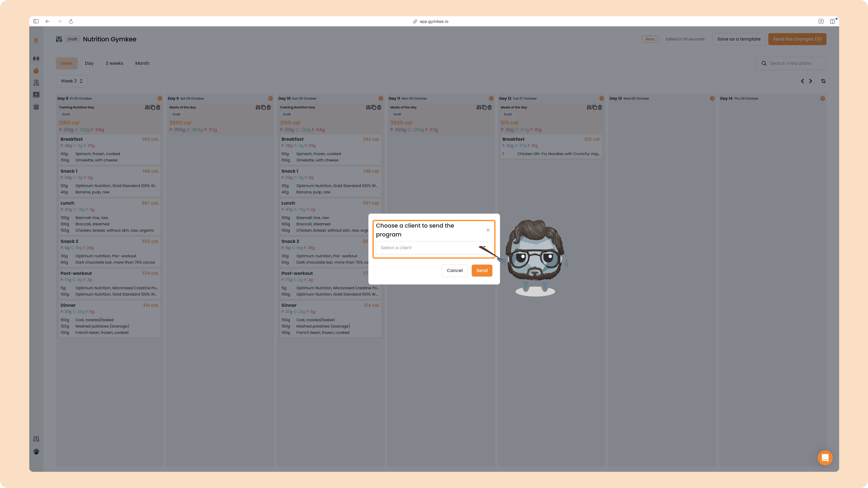The width and height of the screenshot is (868, 488).
Task: Click the program settings icon beside Draft title
Action: coord(59,39)
